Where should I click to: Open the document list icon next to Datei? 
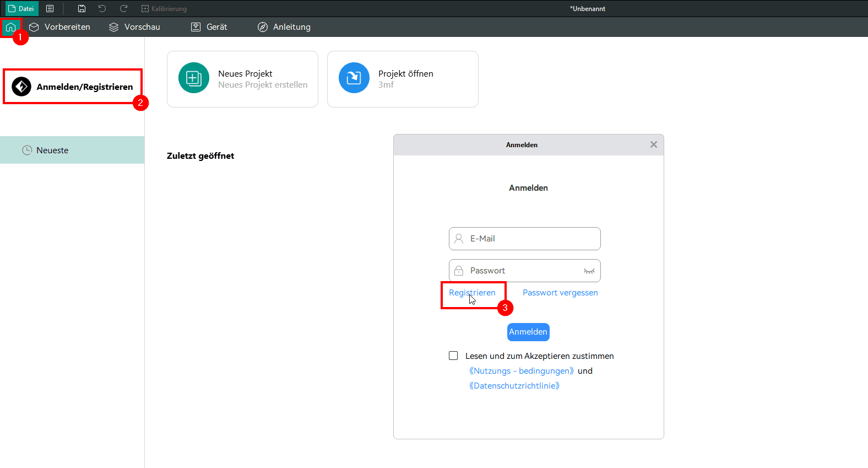pos(50,9)
